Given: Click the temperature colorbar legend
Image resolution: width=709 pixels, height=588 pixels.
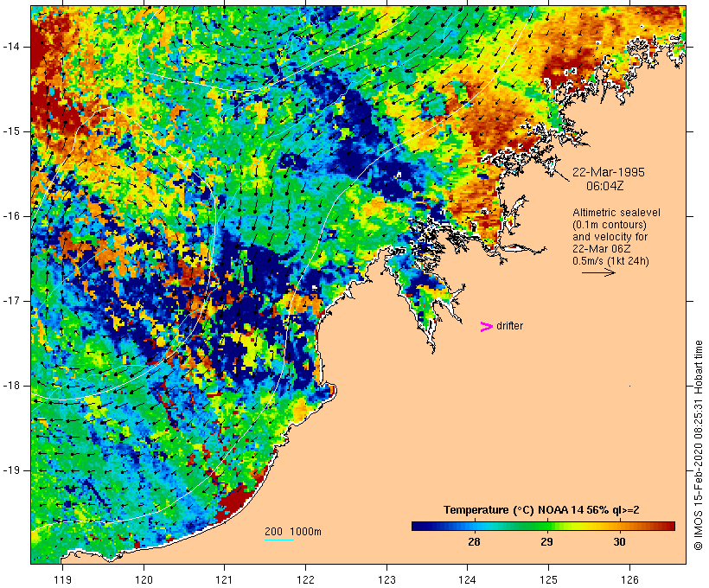Looking at the screenshot, I should point(543,526).
